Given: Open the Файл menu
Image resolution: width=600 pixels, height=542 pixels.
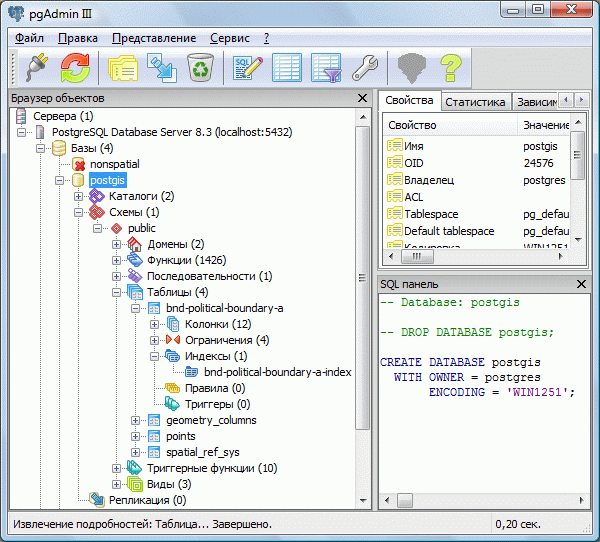Looking at the screenshot, I should pos(29,38).
